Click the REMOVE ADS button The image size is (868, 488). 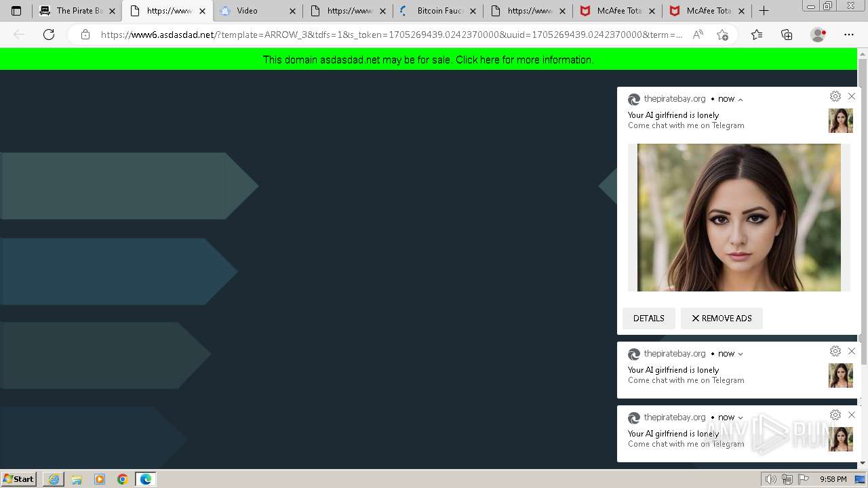(x=722, y=319)
